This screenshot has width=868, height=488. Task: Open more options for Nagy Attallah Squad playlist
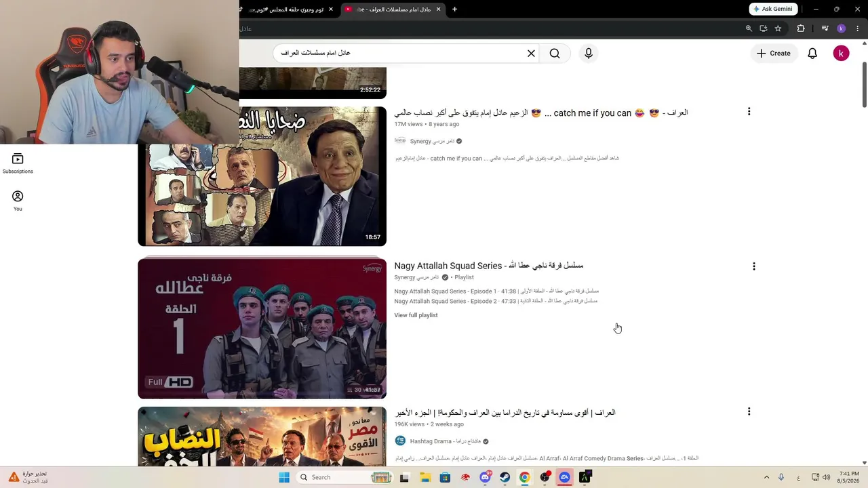(753, 266)
